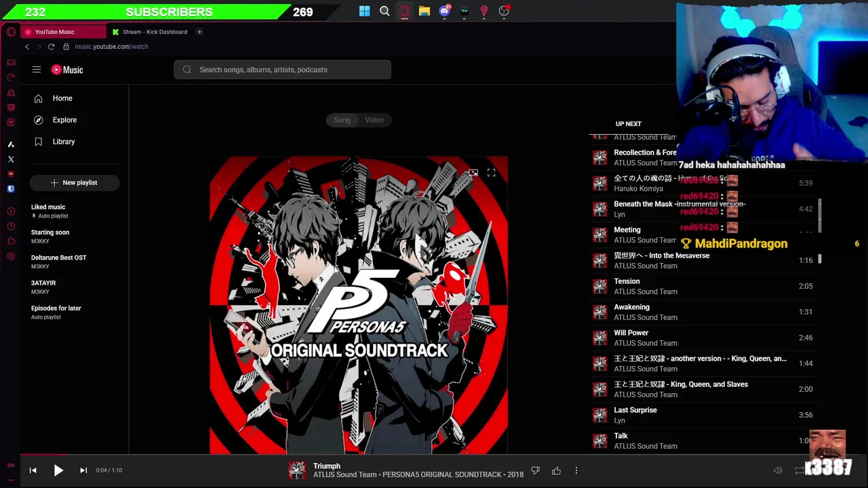The height and width of the screenshot is (488, 868).
Task: Go back in browser history
Action: 27,47
